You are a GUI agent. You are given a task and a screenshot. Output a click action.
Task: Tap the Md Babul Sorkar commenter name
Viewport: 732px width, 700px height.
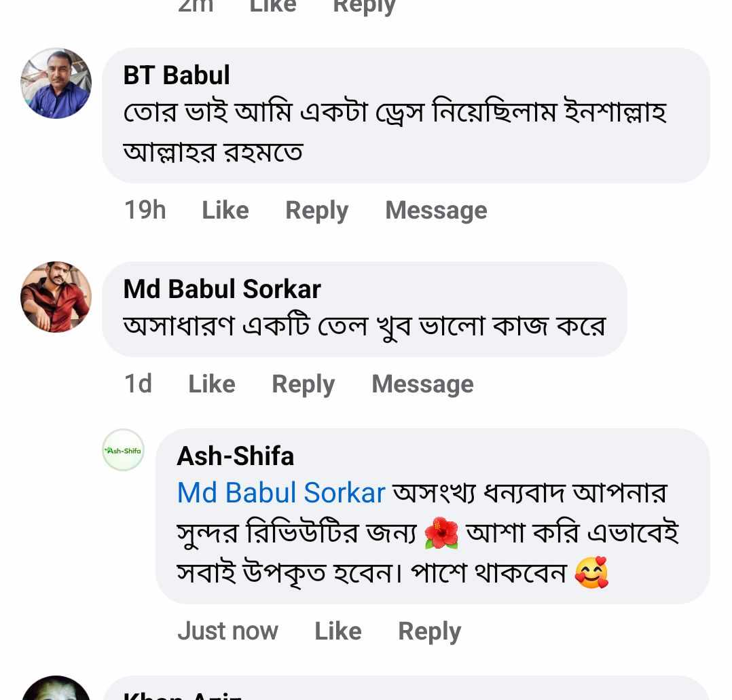tap(222, 289)
